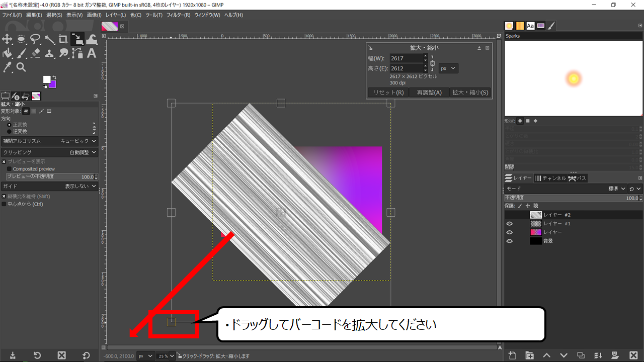Open 補間アルゴリズム dropdown
Screen dimensions: 644x362
tap(49, 141)
